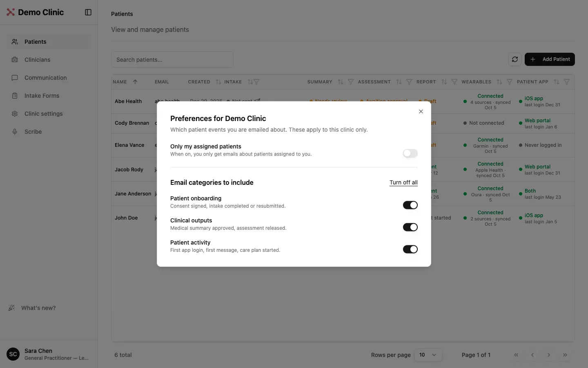This screenshot has height=368, width=588.
Task: Focus the Search patients field
Action: [172, 60]
